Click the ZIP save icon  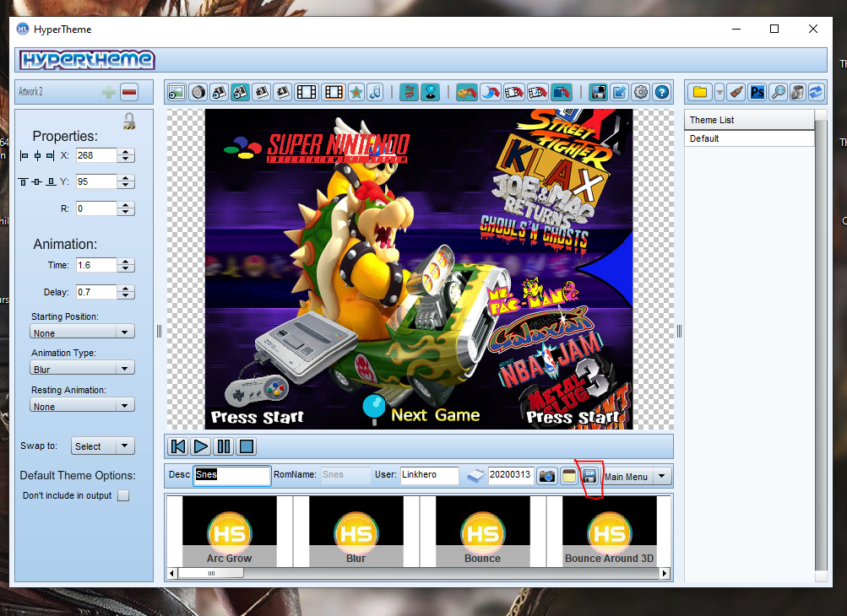pyautogui.click(x=589, y=476)
